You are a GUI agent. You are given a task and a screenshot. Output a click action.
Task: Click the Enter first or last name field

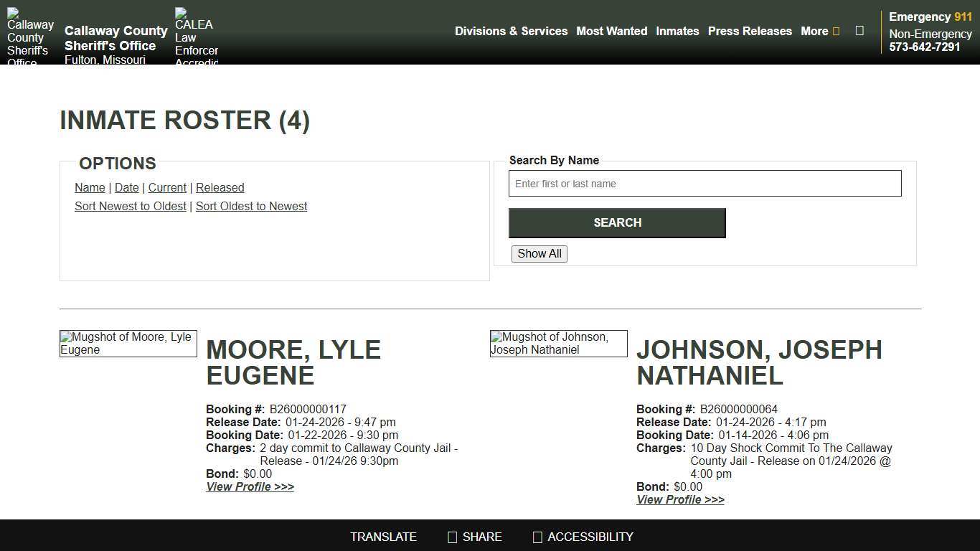point(705,183)
